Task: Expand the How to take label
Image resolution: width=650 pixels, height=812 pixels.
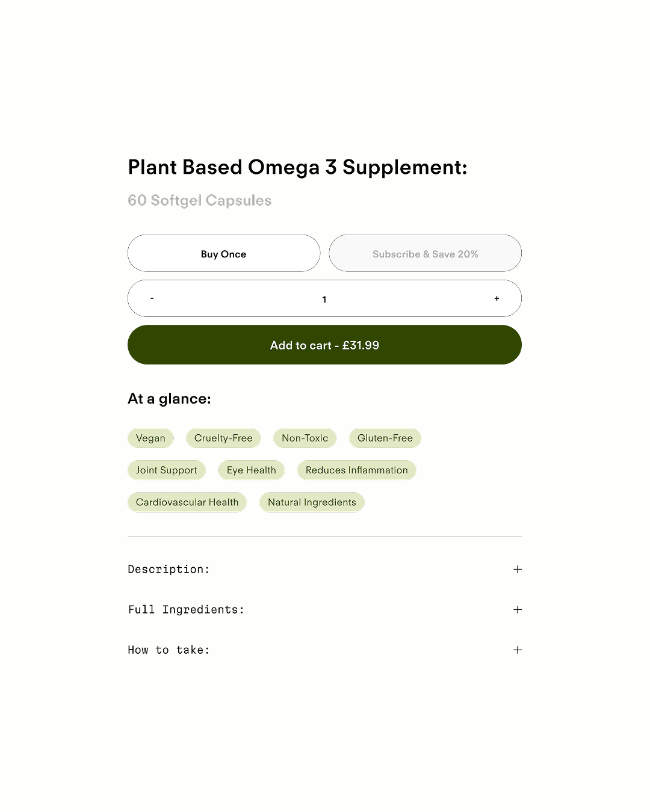Action: 169,650
